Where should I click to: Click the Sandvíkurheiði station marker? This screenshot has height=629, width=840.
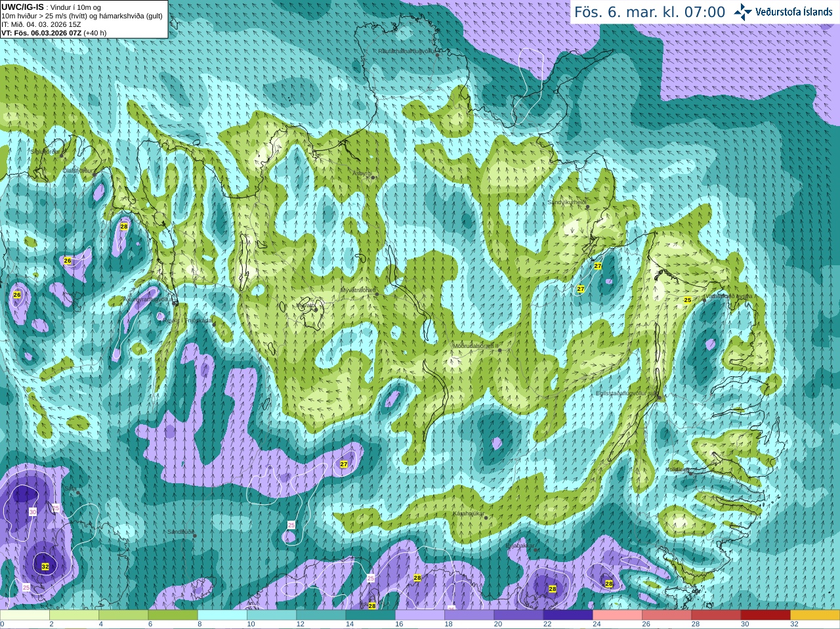587,207
